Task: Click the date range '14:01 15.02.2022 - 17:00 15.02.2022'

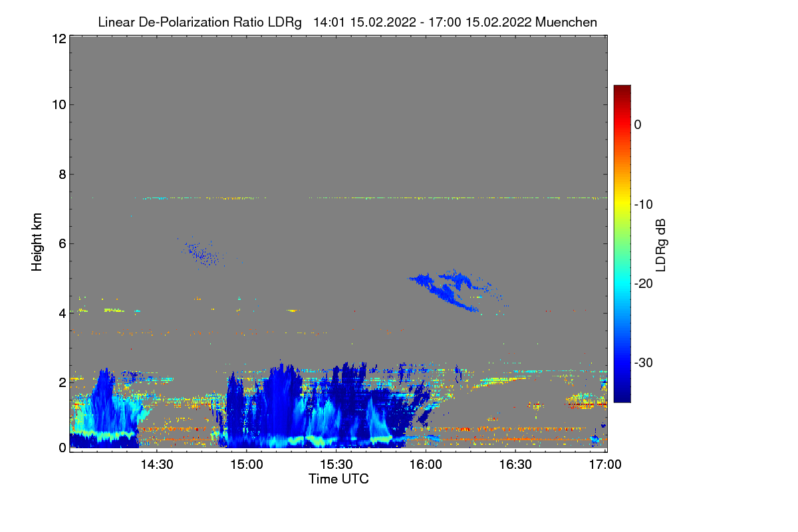Action: pyautogui.click(x=422, y=22)
